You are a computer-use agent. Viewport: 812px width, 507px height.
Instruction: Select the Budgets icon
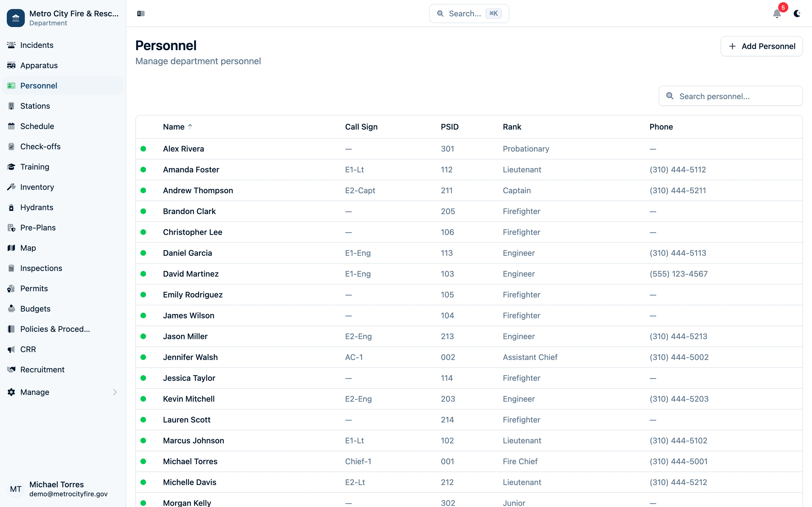(11, 308)
